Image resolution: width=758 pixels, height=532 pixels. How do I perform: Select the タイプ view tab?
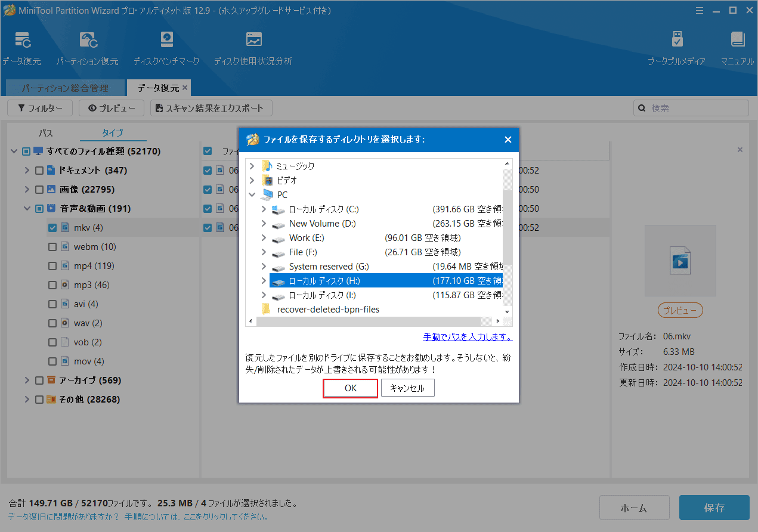point(113,133)
